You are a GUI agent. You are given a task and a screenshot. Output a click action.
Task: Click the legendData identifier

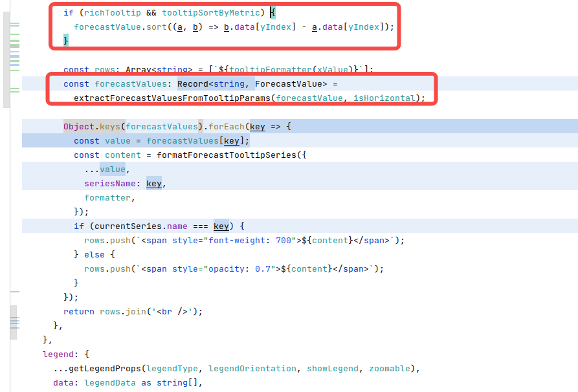[110, 383]
